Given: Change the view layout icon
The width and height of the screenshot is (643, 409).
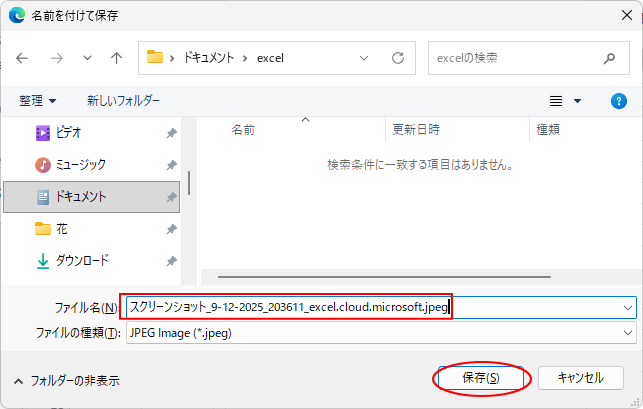Looking at the screenshot, I should coord(556,101).
